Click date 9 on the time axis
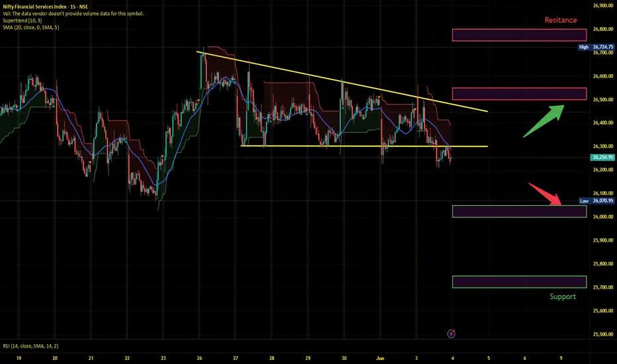This screenshot has width=617, height=364. click(561, 358)
